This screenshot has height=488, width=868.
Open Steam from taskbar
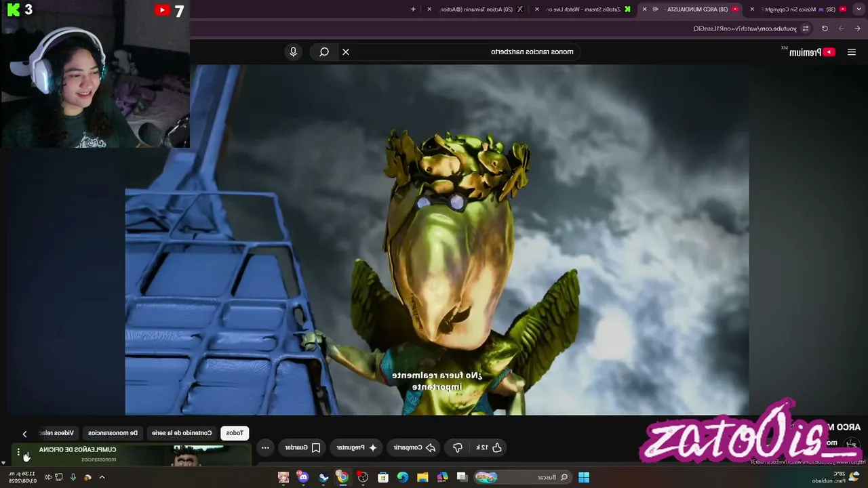pos(323,477)
